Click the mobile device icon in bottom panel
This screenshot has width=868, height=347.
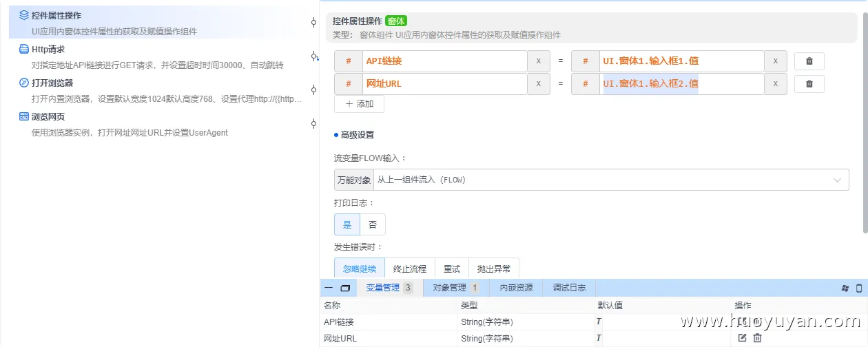click(x=859, y=288)
